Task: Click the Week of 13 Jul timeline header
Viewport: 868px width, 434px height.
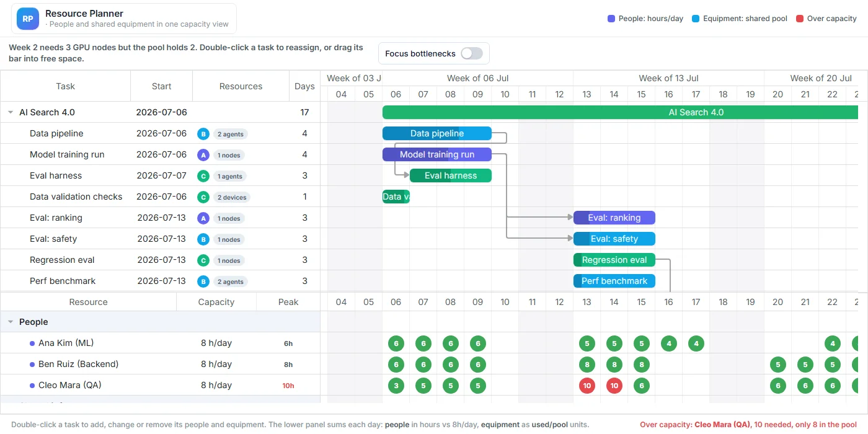Action: (668, 78)
